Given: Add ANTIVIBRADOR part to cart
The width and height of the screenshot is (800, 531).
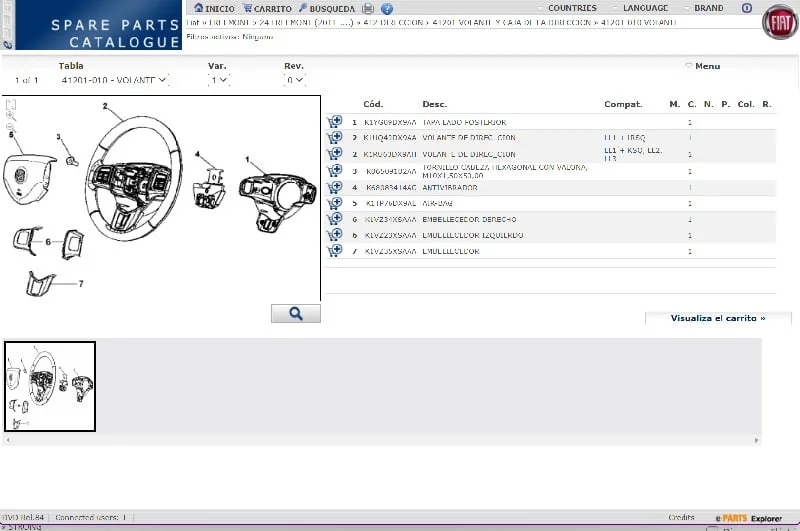Looking at the screenshot, I should point(334,187).
